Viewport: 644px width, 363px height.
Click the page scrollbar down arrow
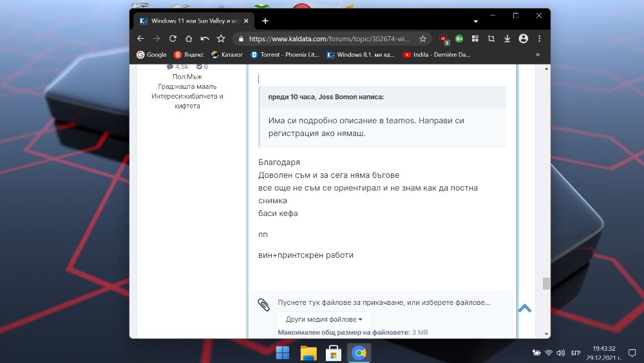click(546, 334)
